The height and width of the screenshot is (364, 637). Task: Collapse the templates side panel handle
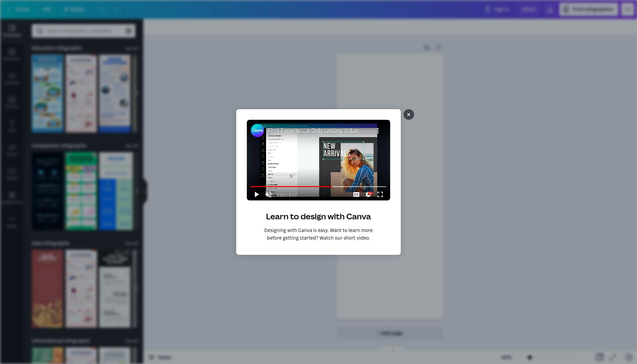pos(145,191)
